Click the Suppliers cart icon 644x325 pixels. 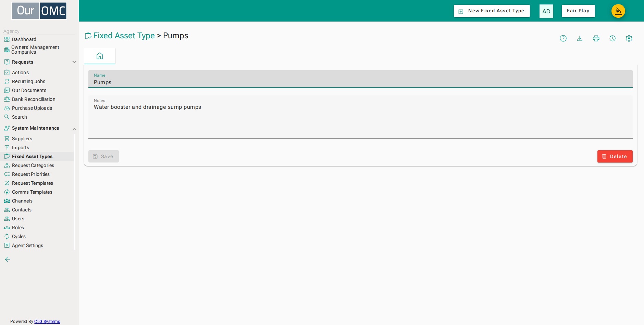pyautogui.click(x=7, y=139)
